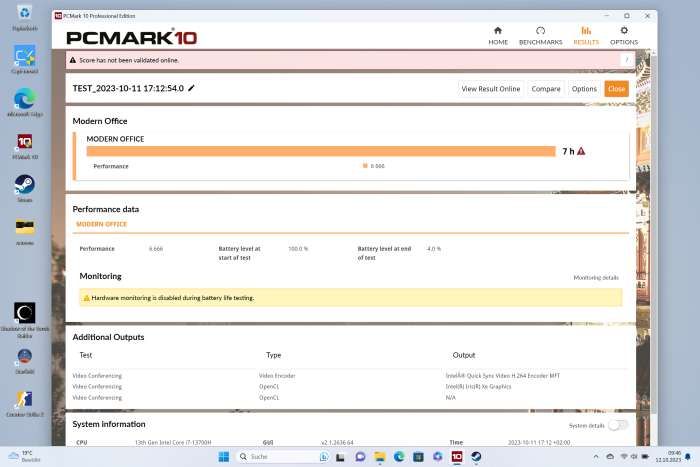Expand the hidden system tray icons chevron
This screenshot has width=700, height=467.
[596, 456]
